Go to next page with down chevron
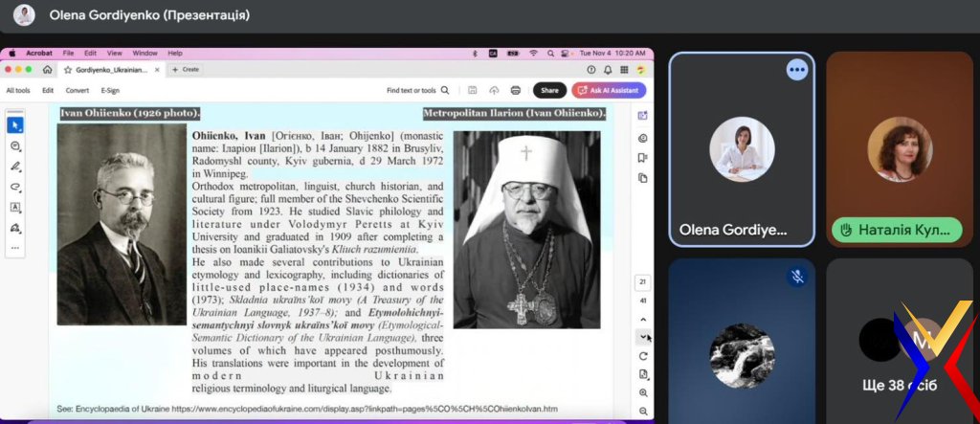980x424 pixels. pos(643,337)
